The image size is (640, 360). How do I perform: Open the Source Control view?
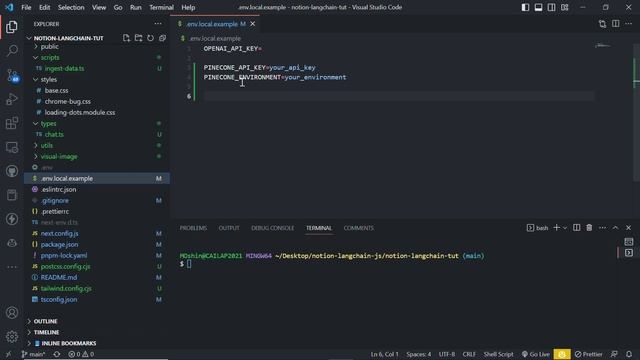[12, 76]
